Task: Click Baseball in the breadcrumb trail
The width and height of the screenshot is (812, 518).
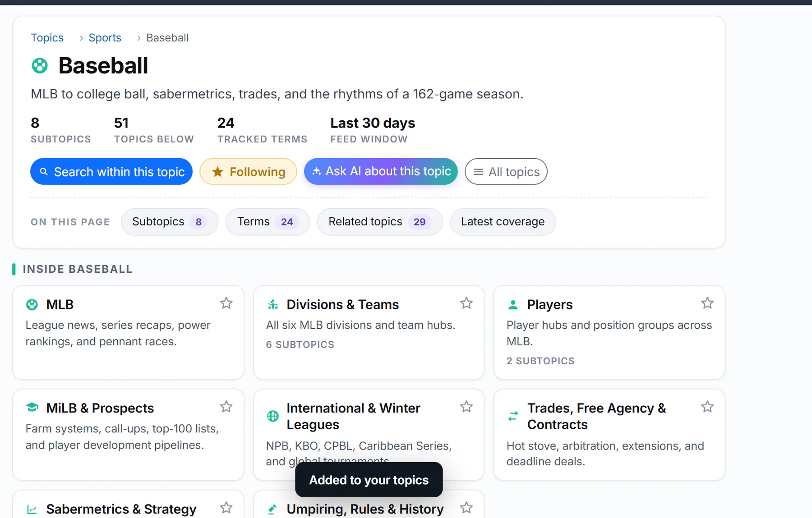Action: [x=167, y=38]
